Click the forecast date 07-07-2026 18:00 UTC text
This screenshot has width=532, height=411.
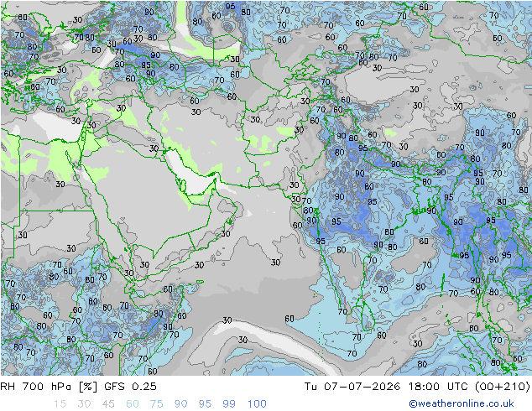[395, 386]
